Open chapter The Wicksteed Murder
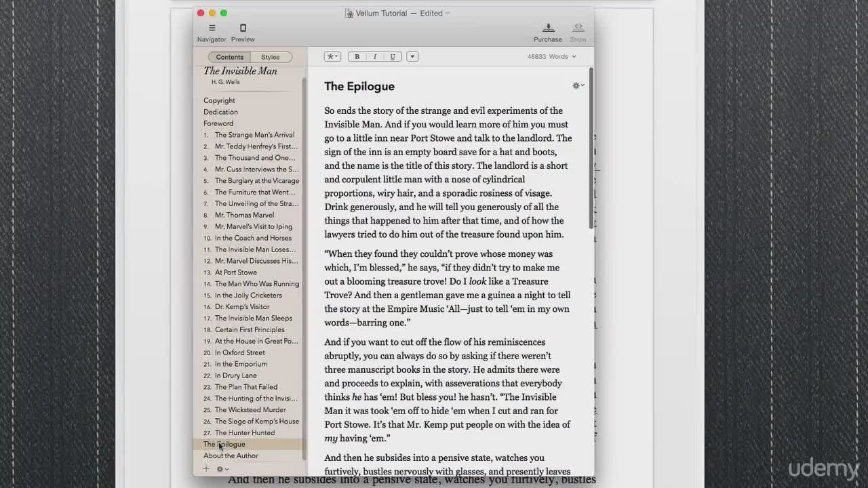The height and width of the screenshot is (488, 868). pos(250,410)
